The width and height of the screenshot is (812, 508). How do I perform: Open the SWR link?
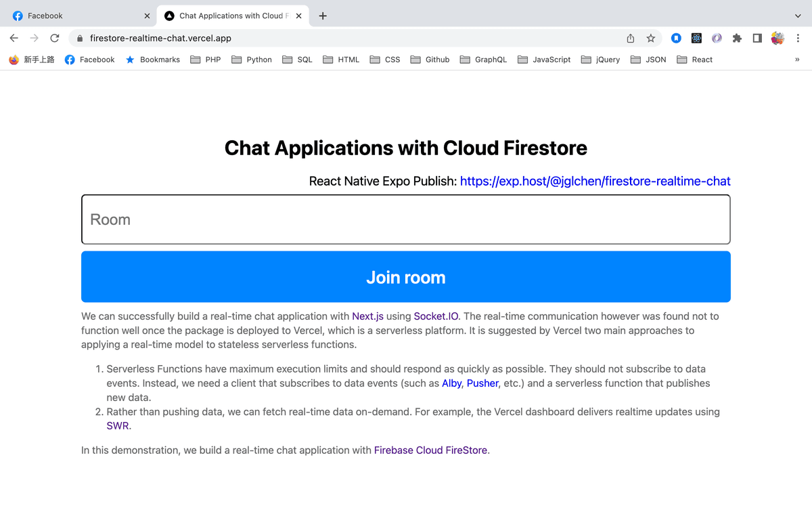click(x=118, y=426)
